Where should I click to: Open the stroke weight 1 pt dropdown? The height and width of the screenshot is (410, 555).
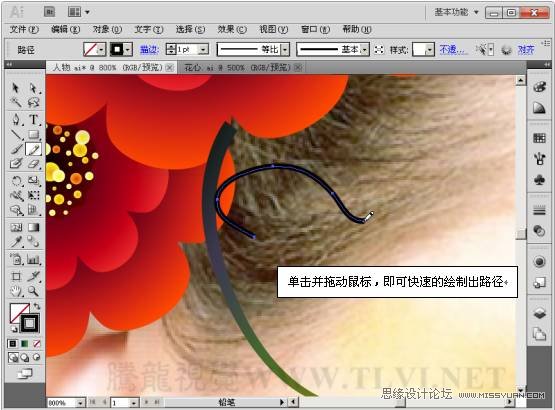click(x=204, y=50)
